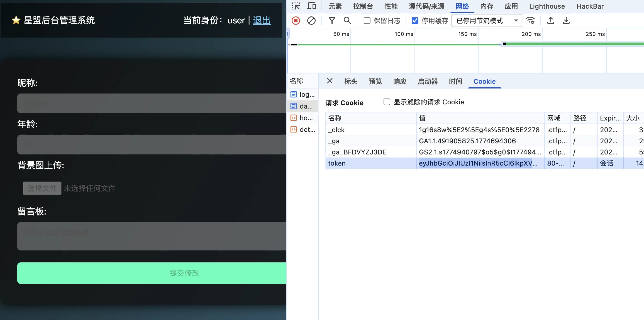Toggle the device toolbar icon
644x320 pixels.
click(x=311, y=6)
